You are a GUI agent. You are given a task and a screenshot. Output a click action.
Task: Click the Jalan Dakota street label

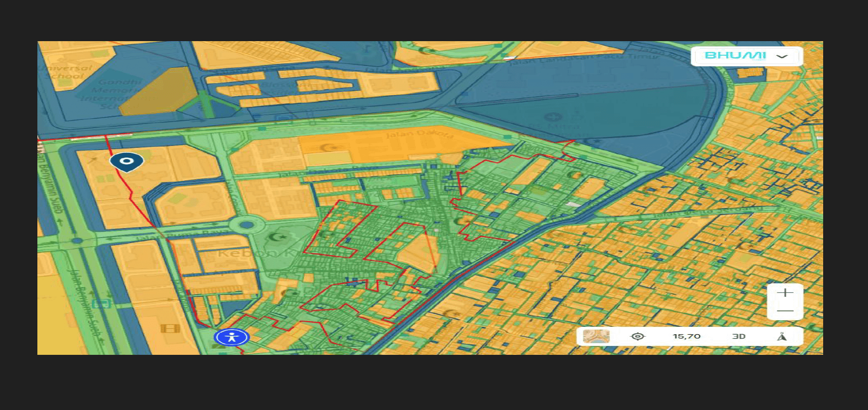coord(419,135)
